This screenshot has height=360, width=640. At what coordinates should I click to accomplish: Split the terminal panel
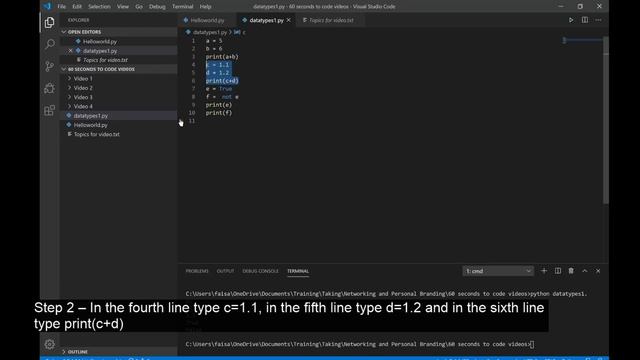pos(558,271)
